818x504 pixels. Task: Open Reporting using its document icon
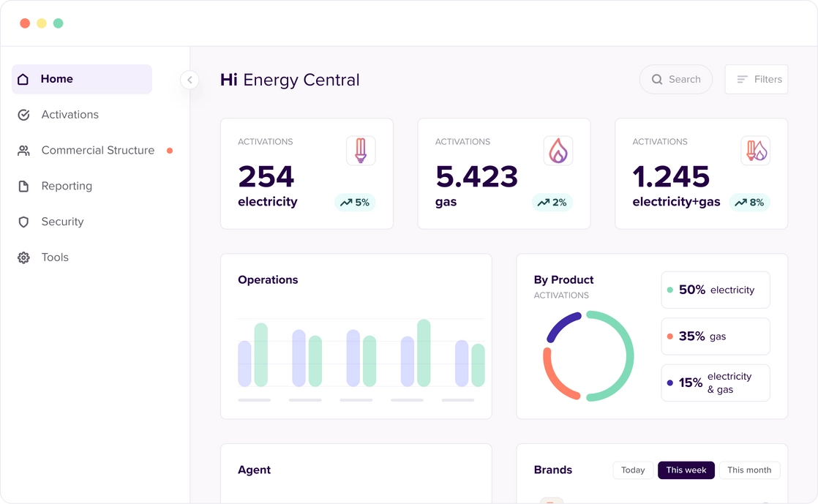[23, 186]
